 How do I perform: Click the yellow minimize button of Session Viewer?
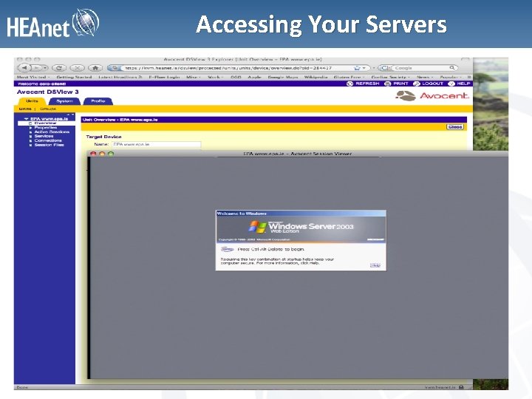pyautogui.click(x=102, y=154)
